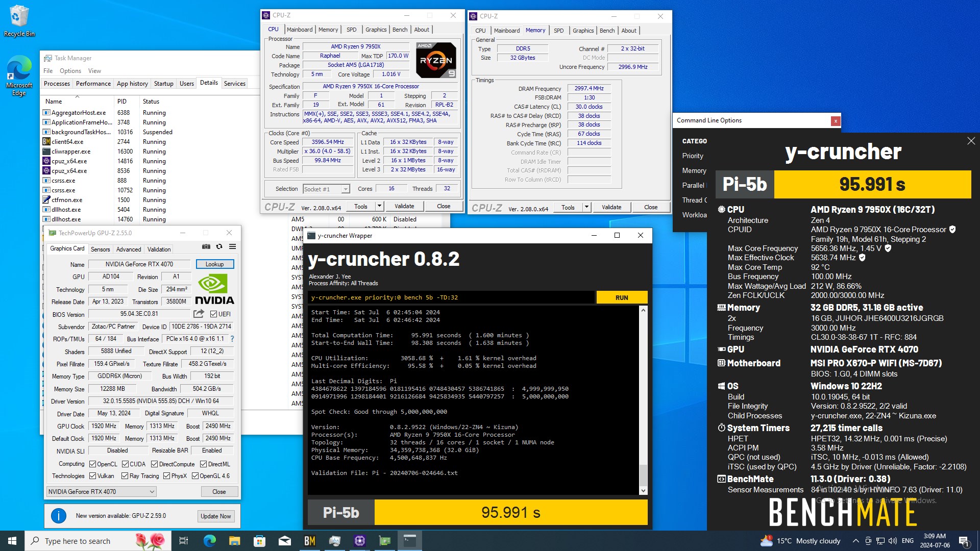This screenshot has height=551, width=980.
Task: Open the Tools dropdown arrow in CPU-Z CPU window
Action: click(379, 206)
